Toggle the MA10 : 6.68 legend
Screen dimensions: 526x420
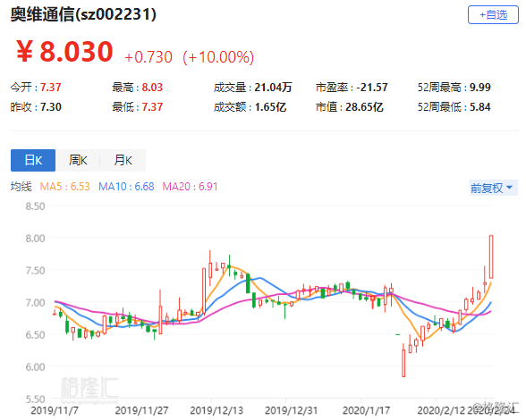coord(126,187)
